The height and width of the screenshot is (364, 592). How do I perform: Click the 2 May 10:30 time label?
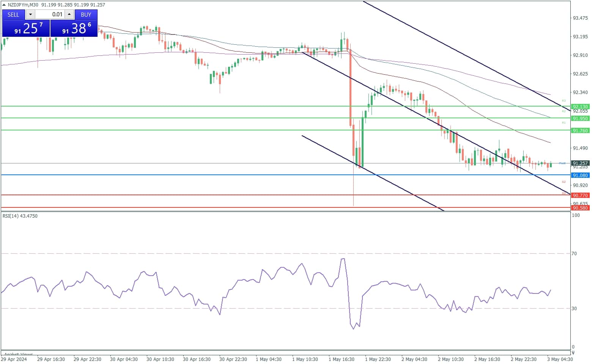click(451, 359)
